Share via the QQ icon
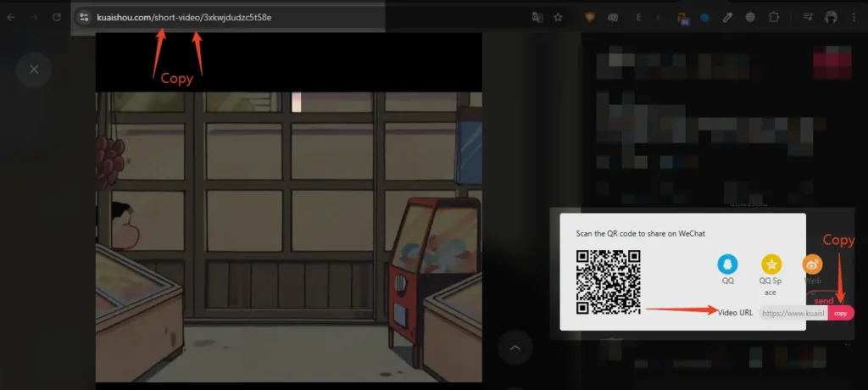Viewport: 868px width, 390px height. point(727,265)
